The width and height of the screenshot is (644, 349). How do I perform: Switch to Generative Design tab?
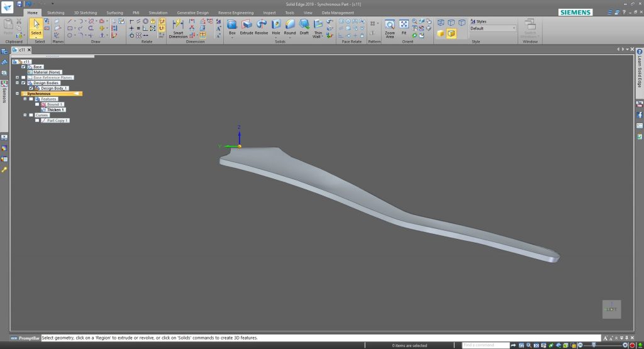pyautogui.click(x=192, y=13)
